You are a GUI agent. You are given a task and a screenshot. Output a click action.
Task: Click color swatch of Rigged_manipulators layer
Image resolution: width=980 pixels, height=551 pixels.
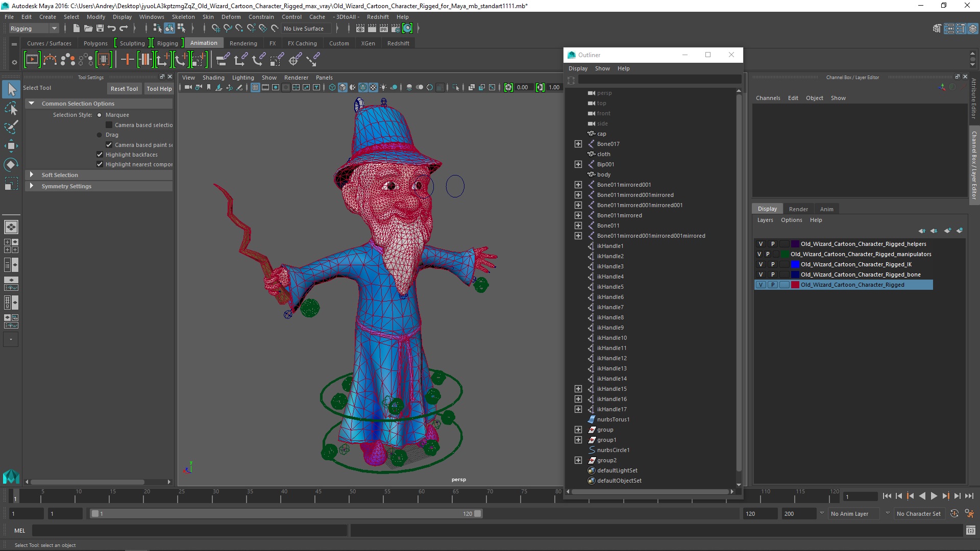(x=785, y=254)
